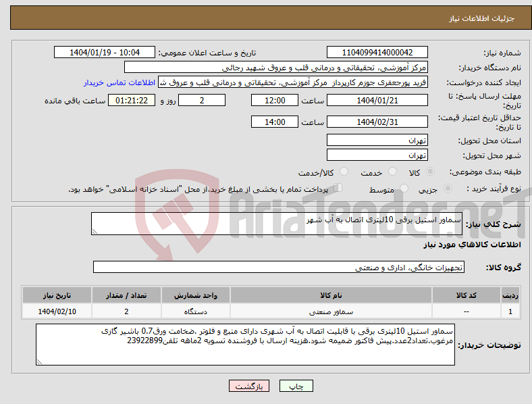This screenshot has width=532, height=404.
Task: Click the announcement date field 1404/01/19 - 10:04
Action: (105, 52)
